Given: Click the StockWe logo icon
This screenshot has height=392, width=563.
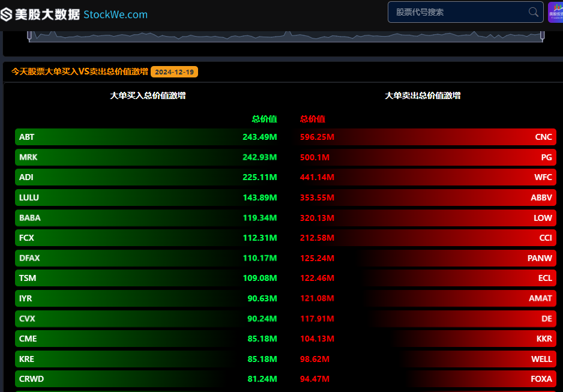Looking at the screenshot, I should (6, 14).
